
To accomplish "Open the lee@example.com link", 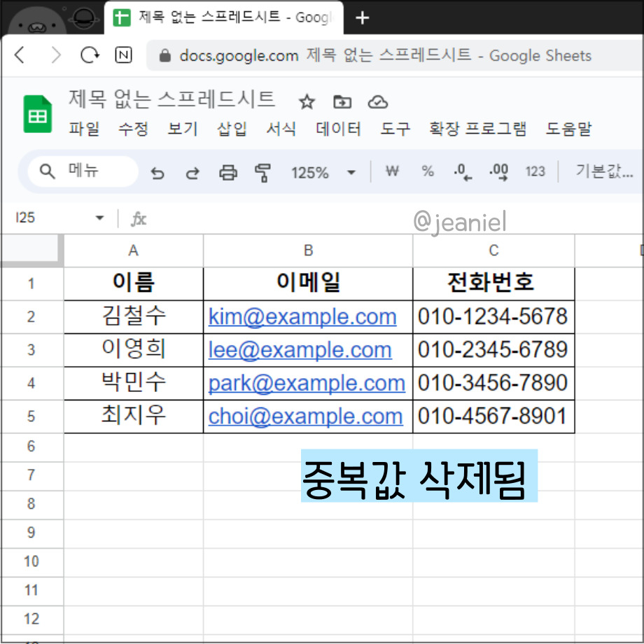I will [300, 350].
